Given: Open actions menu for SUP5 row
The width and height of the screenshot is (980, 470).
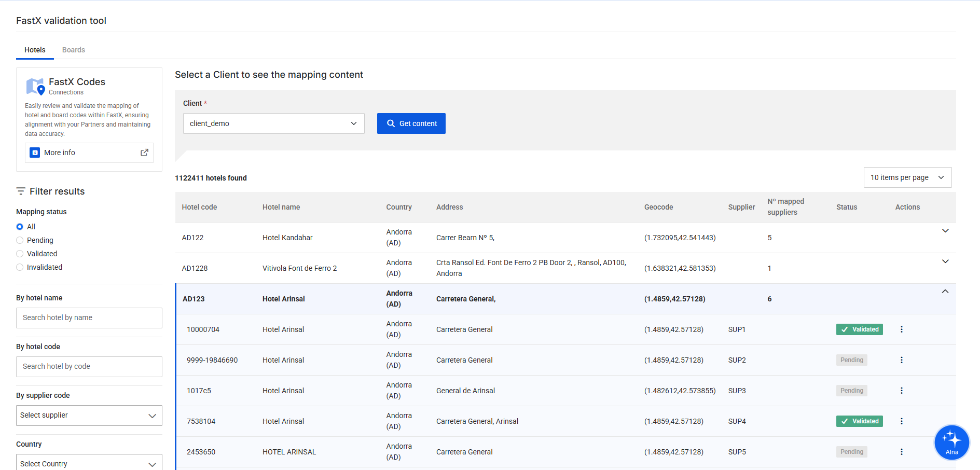Looking at the screenshot, I should click(x=901, y=452).
